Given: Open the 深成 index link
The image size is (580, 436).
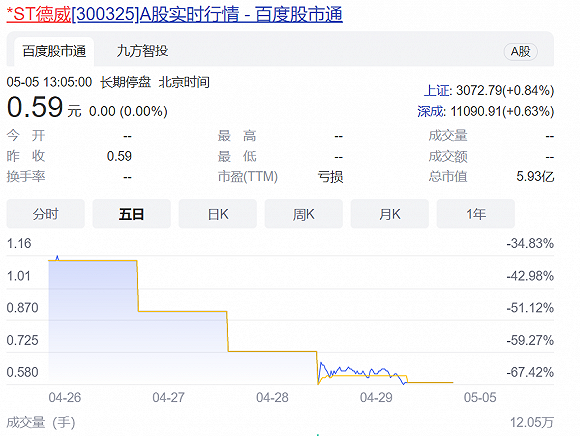Looking at the screenshot, I should click(432, 111).
